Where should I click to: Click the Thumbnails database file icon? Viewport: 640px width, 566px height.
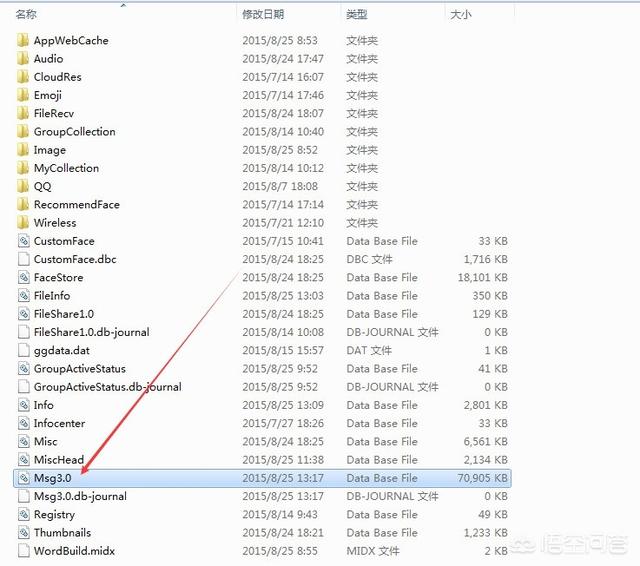[24, 533]
